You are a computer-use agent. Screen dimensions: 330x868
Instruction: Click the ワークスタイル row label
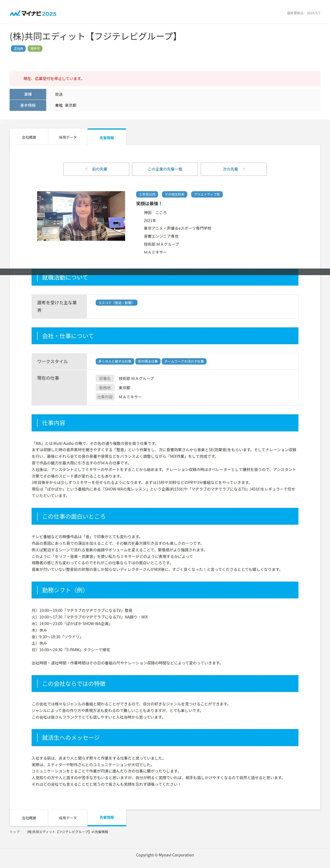tap(59, 362)
